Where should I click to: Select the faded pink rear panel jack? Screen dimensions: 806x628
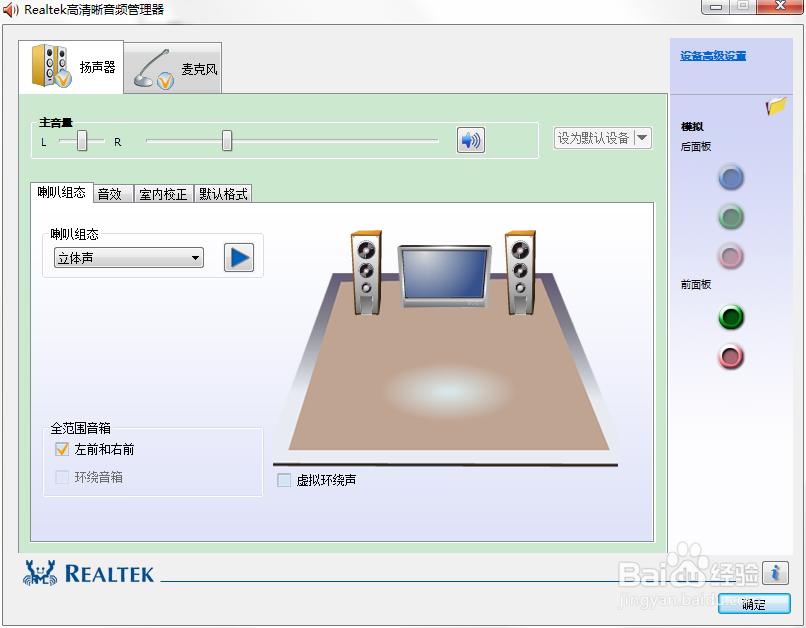click(730, 256)
